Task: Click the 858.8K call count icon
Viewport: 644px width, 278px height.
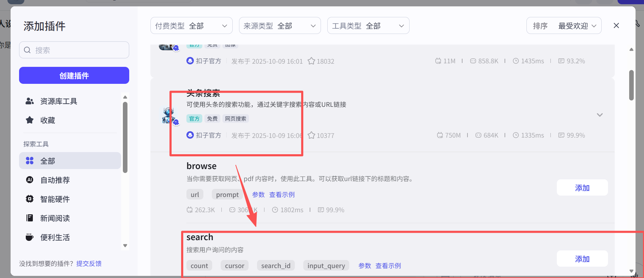Action: pyautogui.click(x=473, y=61)
